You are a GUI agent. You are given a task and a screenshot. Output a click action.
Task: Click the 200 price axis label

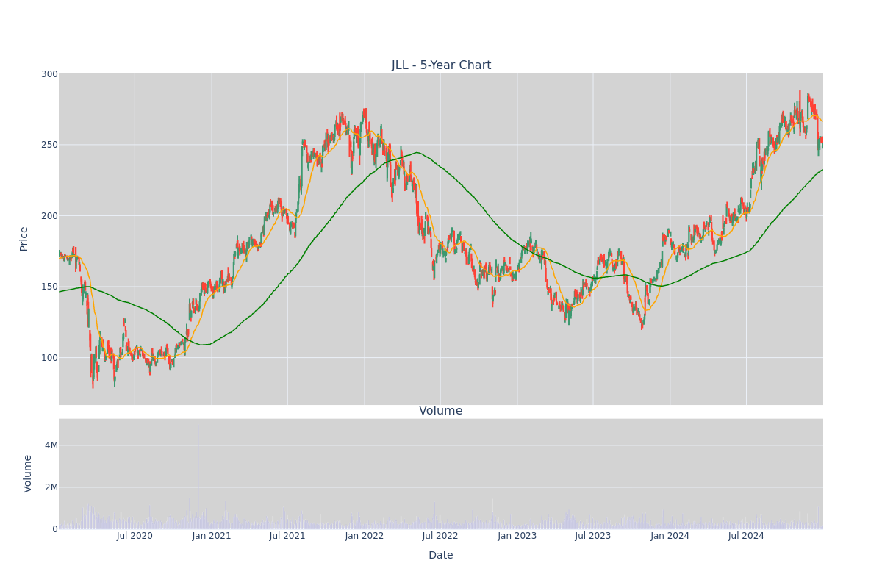(49, 216)
